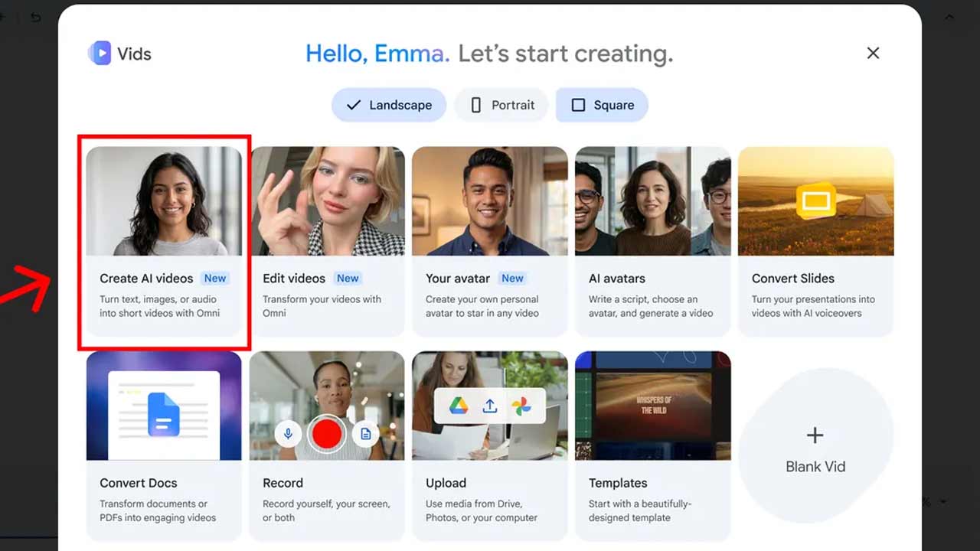Click the New badge next to Edit videos
Screen dimensions: 980x551
(348, 279)
